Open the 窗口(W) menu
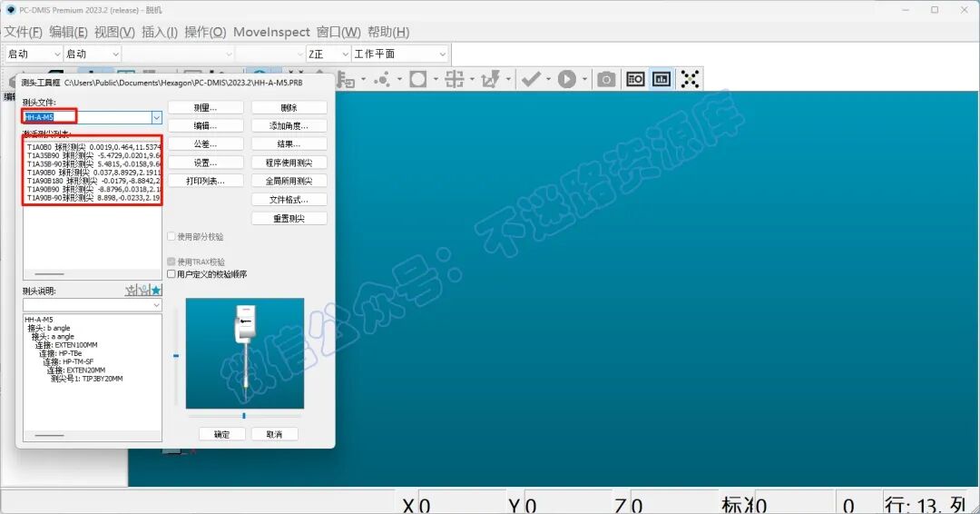The height and width of the screenshot is (514, 980). [x=338, y=32]
